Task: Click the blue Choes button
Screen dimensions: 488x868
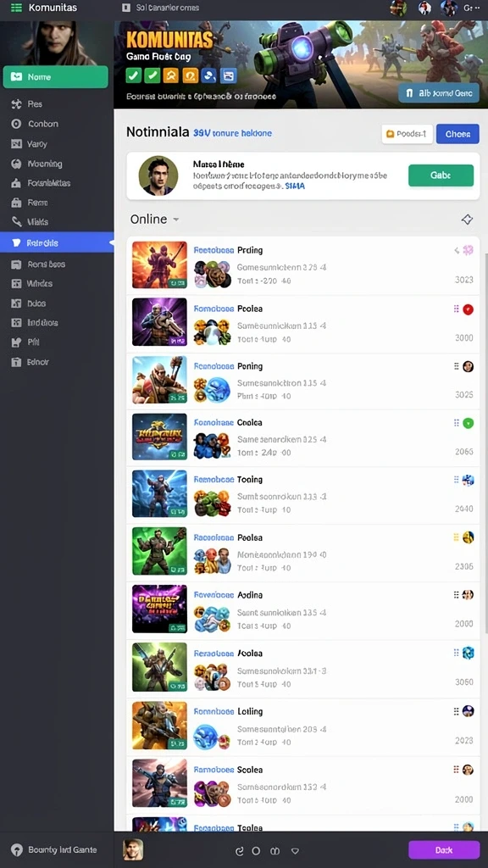Action: pyautogui.click(x=457, y=134)
